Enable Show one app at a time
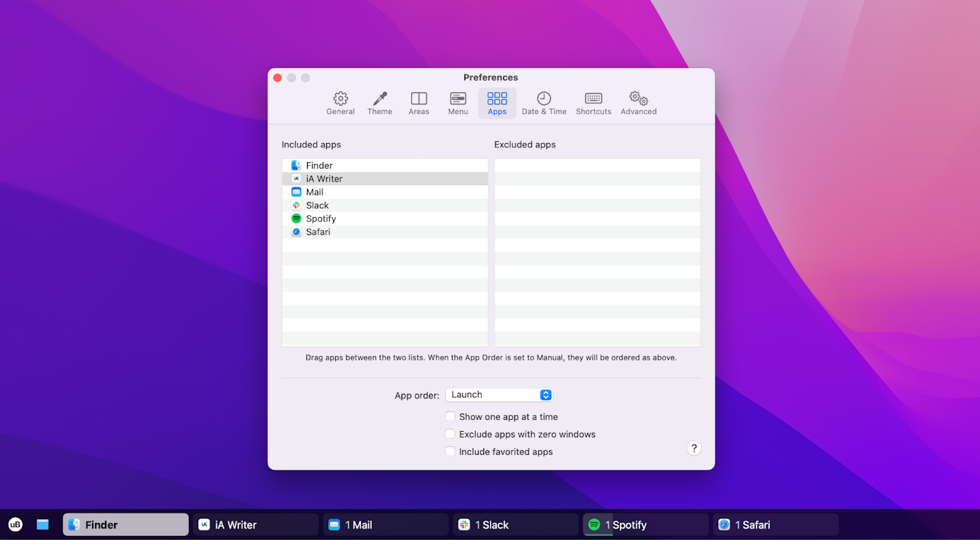Image resolution: width=980 pixels, height=540 pixels. [450, 416]
